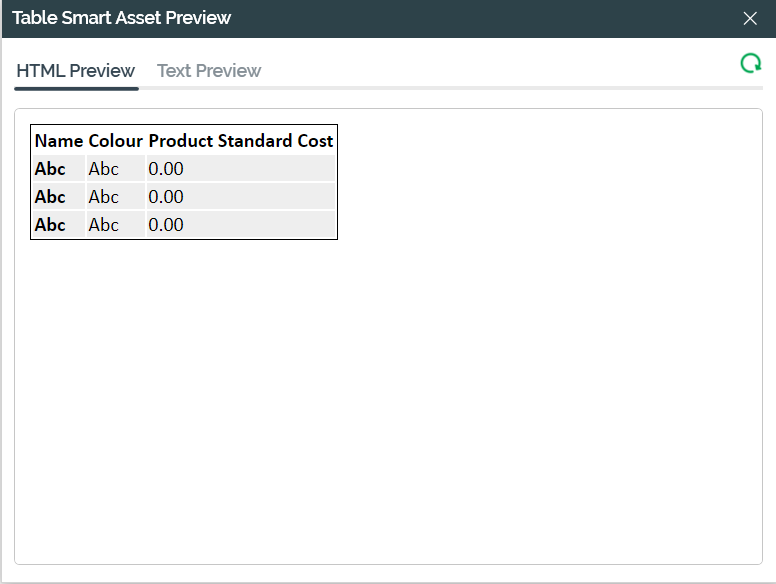Click the empty area below the preview table
The height and width of the screenshot is (584, 776).
coord(388,400)
